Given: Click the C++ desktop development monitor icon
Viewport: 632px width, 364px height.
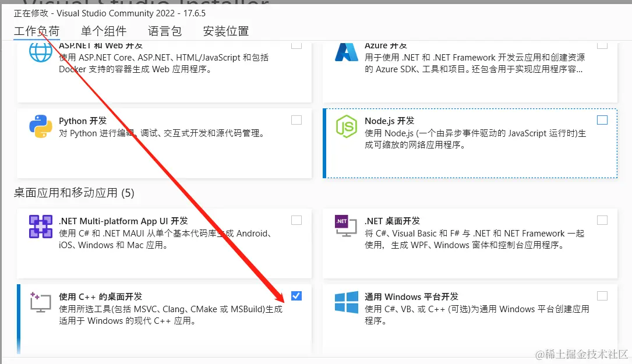Looking at the screenshot, I should (x=41, y=302).
